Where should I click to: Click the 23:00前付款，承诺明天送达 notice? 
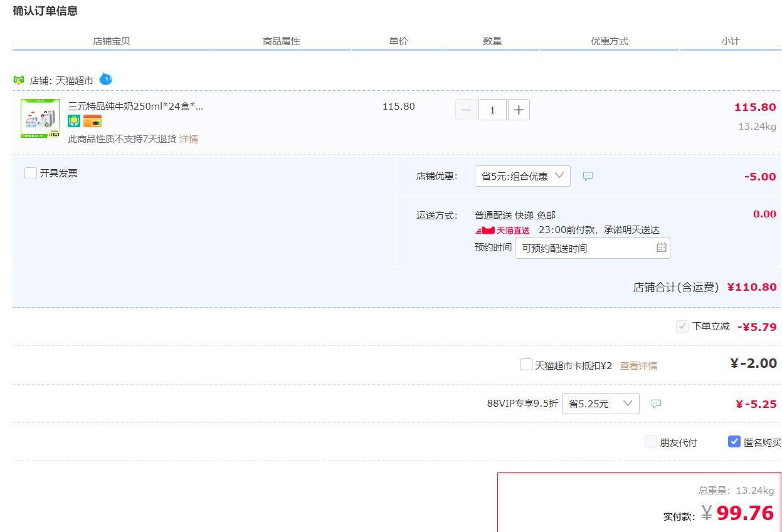pos(599,230)
